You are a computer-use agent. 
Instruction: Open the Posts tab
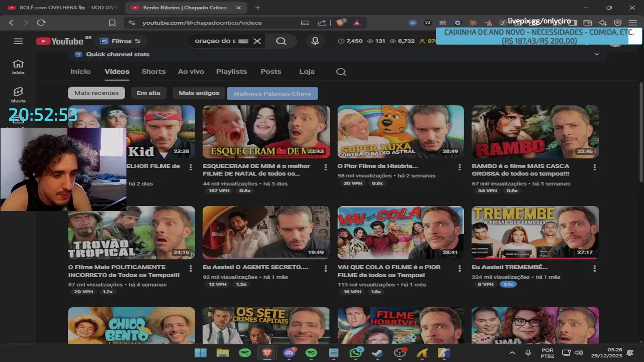pos(271,72)
